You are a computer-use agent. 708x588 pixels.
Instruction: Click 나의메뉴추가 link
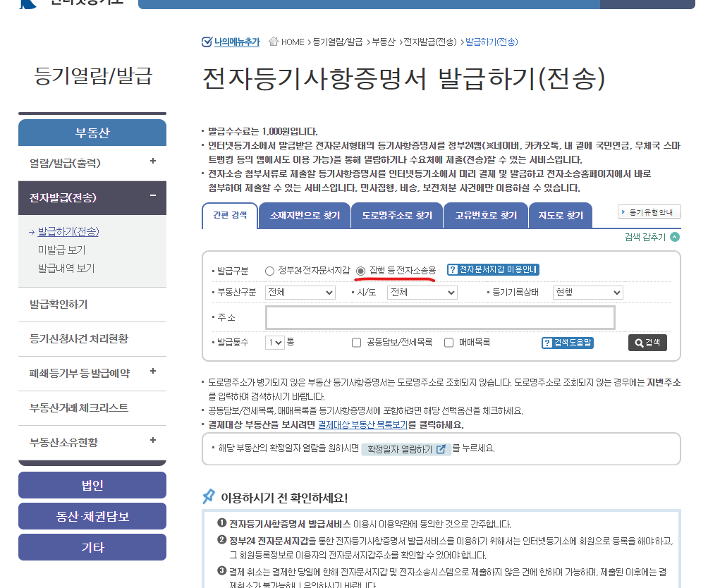(x=237, y=42)
